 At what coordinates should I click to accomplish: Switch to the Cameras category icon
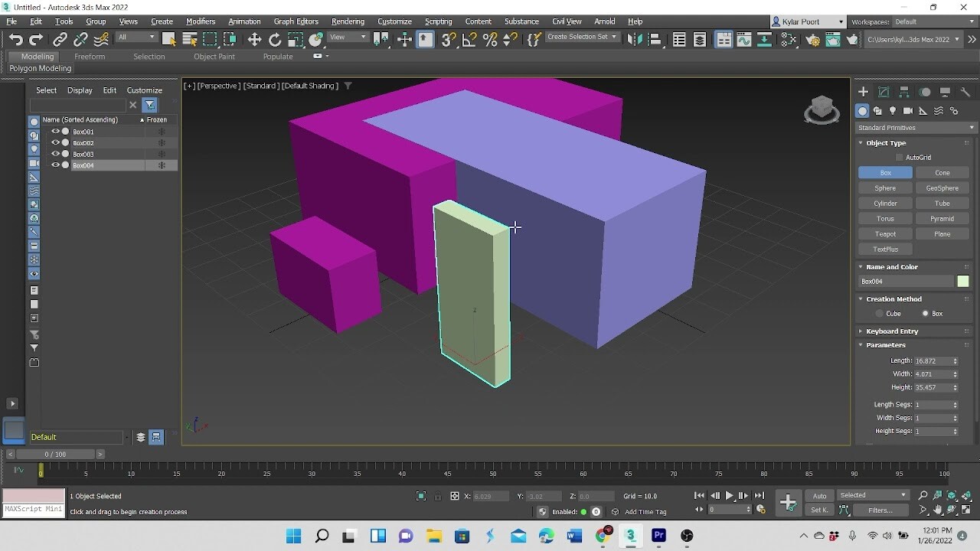point(908,111)
